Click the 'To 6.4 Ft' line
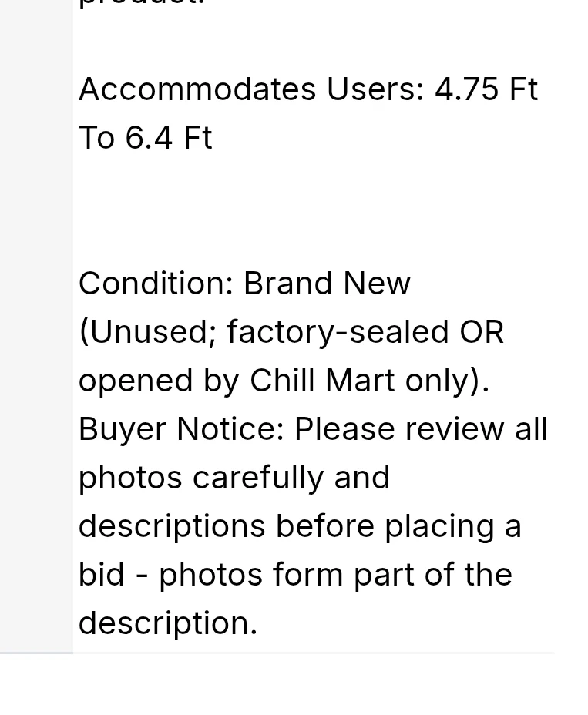Image resolution: width=588 pixels, height=715 pixels. [x=146, y=137]
